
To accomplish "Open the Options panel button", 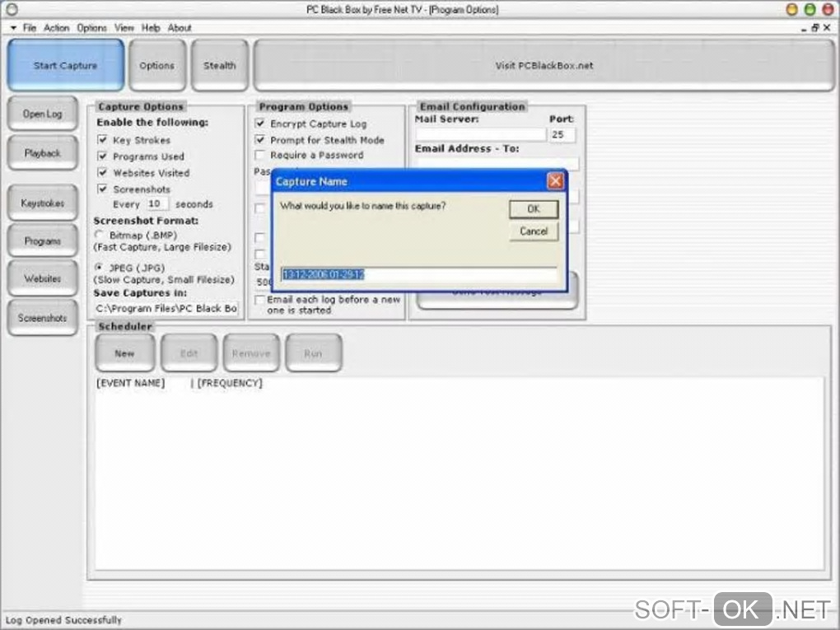I will coord(157,65).
